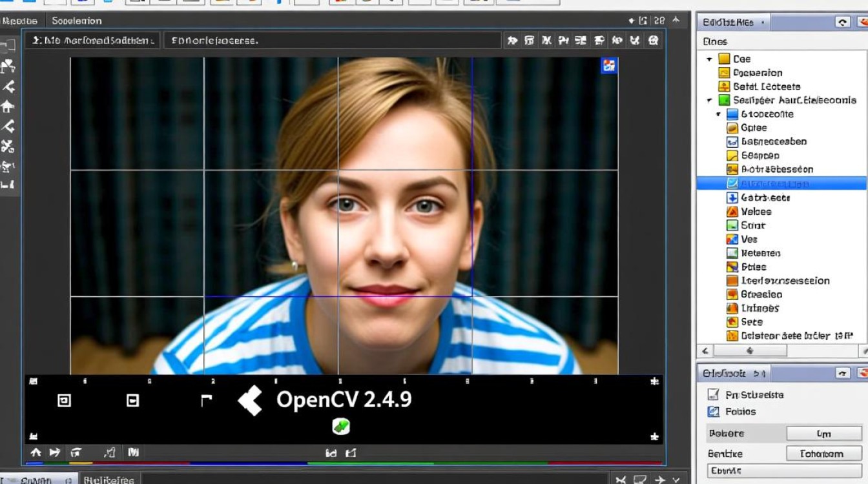Click the green Android icon below OpenCV logo
868x484 pixels.
tap(341, 426)
